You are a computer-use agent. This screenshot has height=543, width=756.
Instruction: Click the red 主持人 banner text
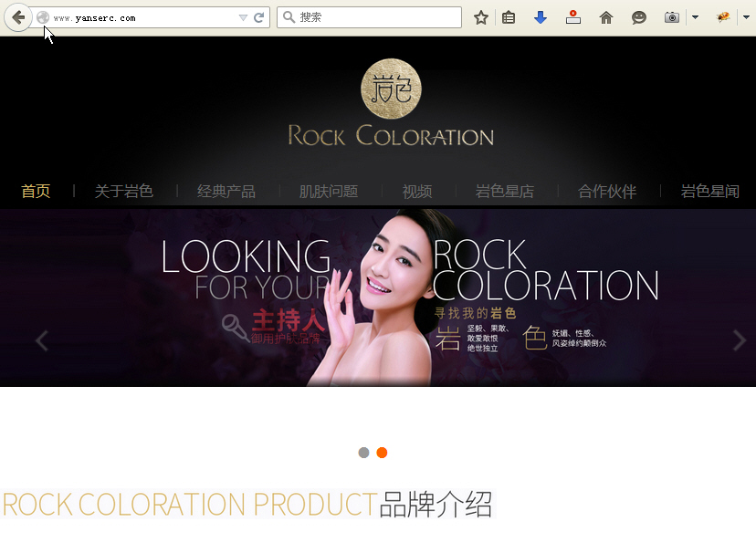click(289, 320)
